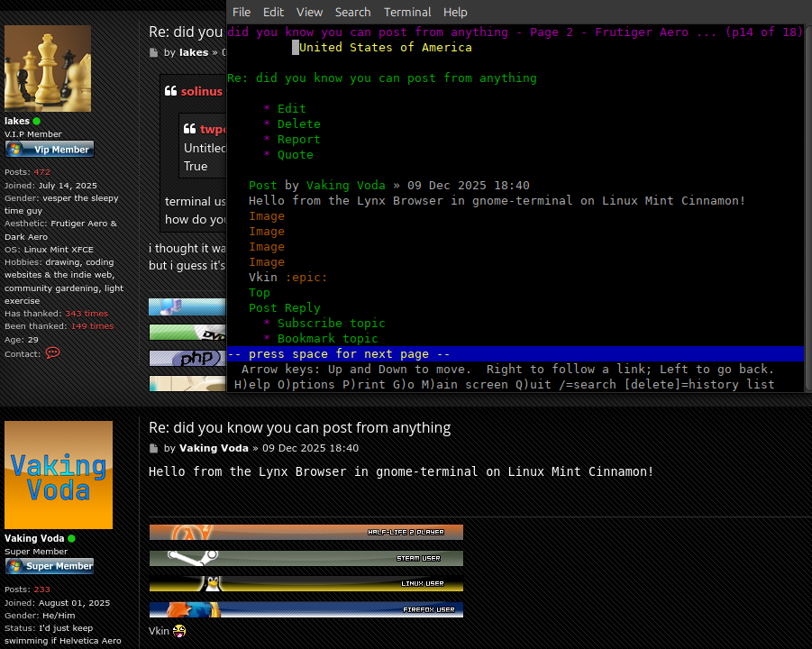Click the contact speech bubble icon for lakes
The width and height of the screenshot is (812, 649).
[52, 353]
